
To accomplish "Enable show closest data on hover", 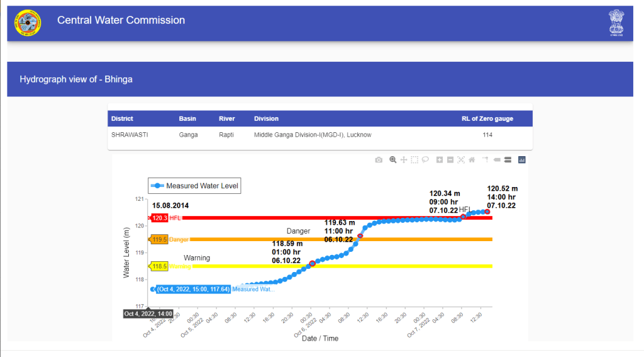I will (x=497, y=160).
